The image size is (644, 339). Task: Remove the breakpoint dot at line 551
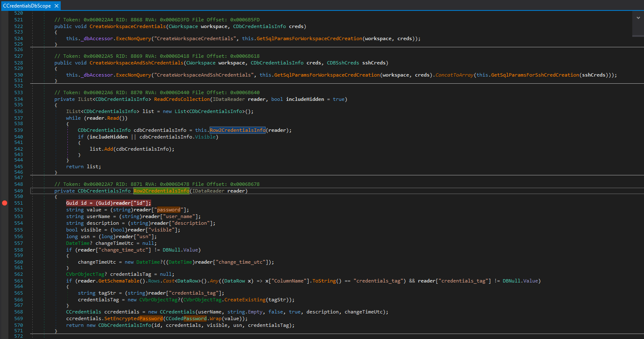pos(5,203)
